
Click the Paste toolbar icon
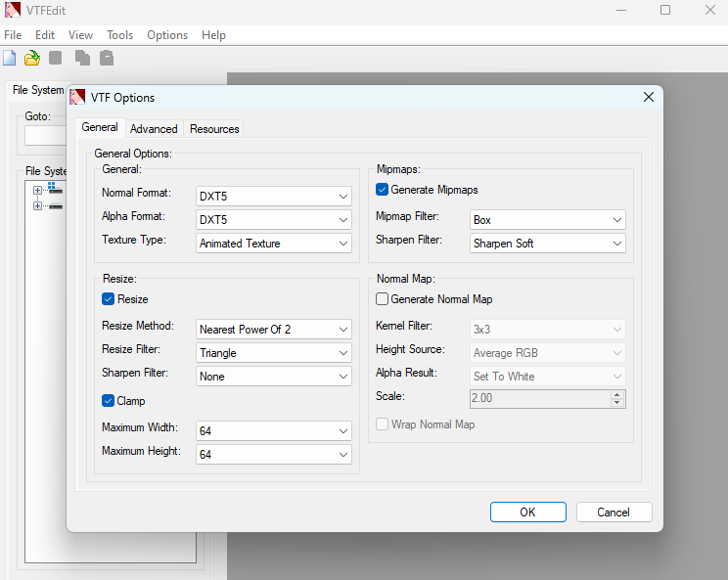[107, 58]
